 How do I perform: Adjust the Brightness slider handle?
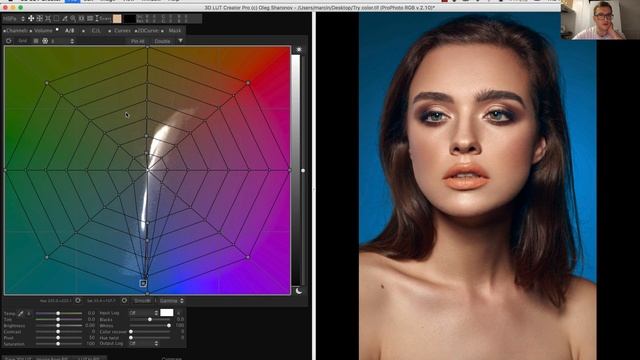[58, 326]
